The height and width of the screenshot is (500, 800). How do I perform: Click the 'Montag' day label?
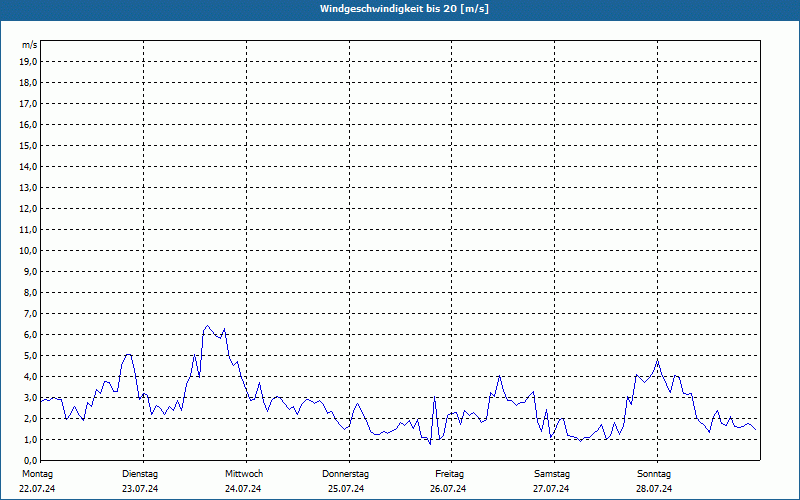pos(37,474)
